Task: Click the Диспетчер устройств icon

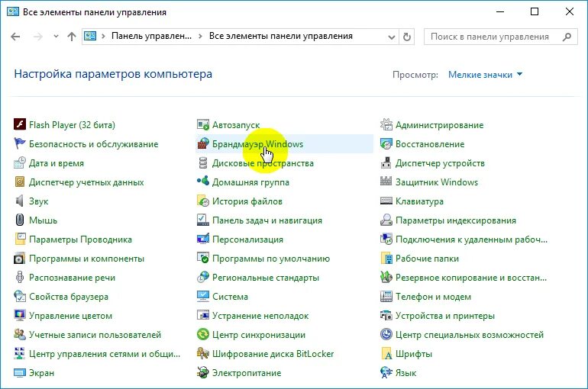Action: 386,162
